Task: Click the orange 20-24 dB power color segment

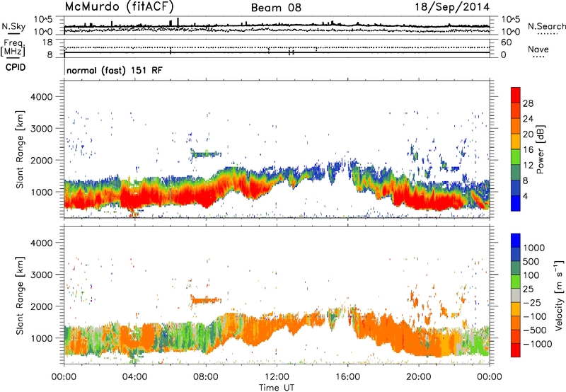Action: click(x=516, y=126)
